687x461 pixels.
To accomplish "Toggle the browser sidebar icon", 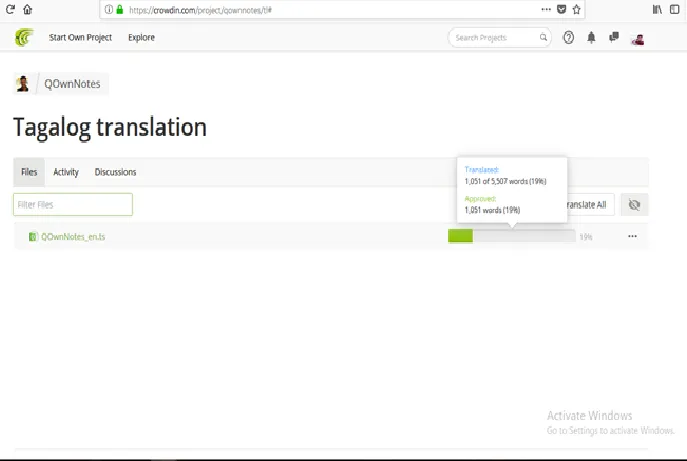I will [x=675, y=9].
